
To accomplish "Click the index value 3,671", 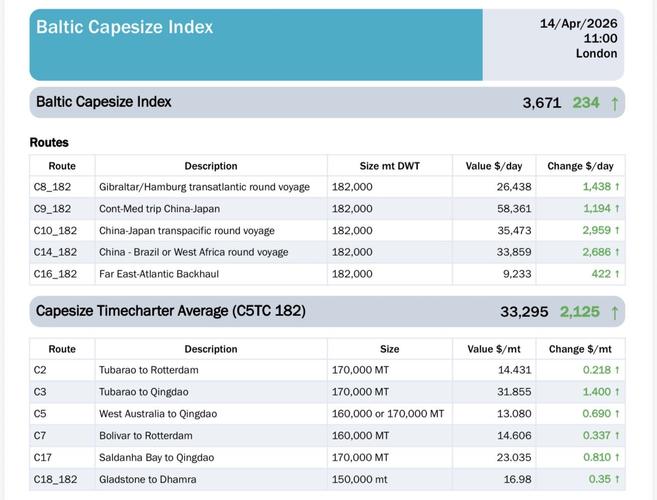I will (541, 103).
